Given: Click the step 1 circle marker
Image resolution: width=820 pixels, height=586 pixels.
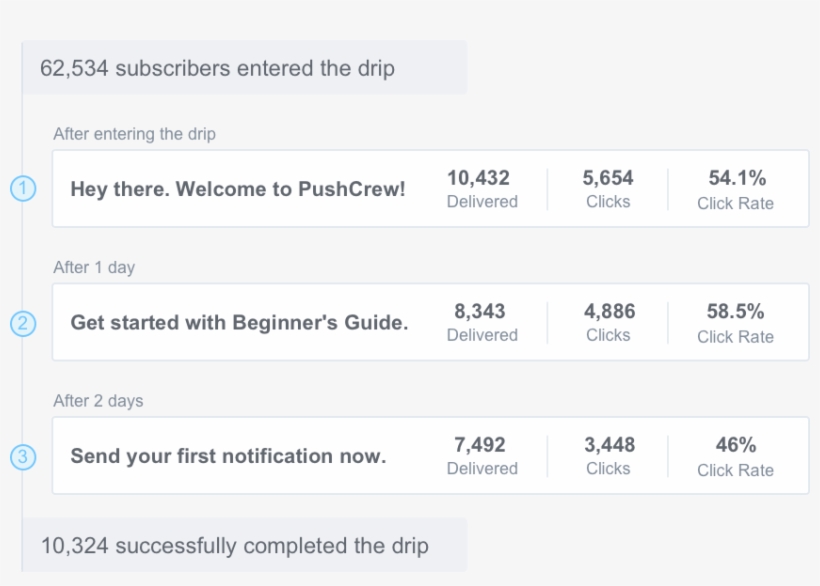Looking at the screenshot, I should click(23, 188).
